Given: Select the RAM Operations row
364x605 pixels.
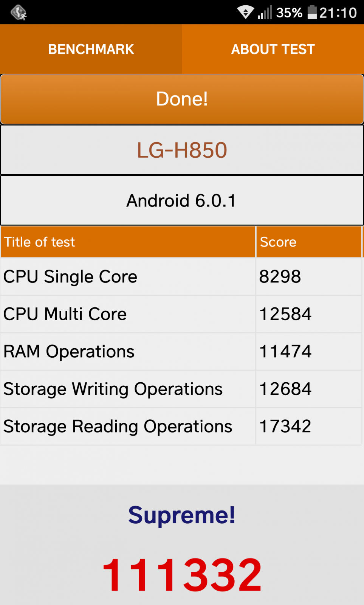Looking at the screenshot, I should (181, 351).
